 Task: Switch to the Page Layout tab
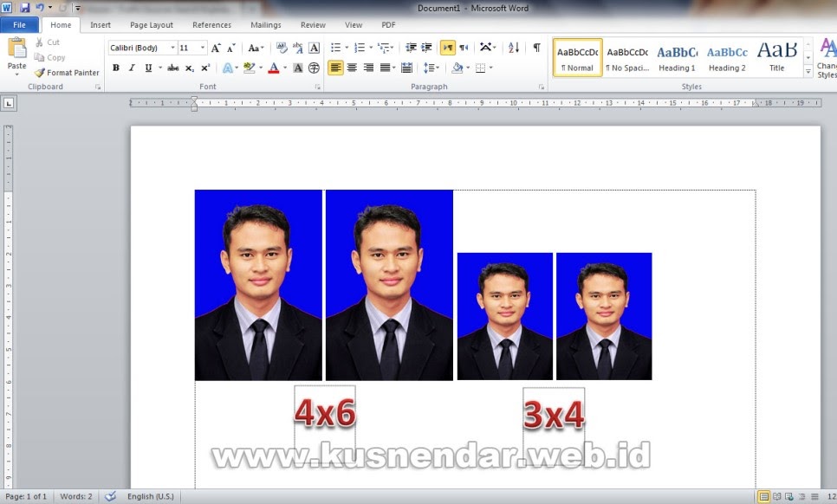tap(152, 25)
